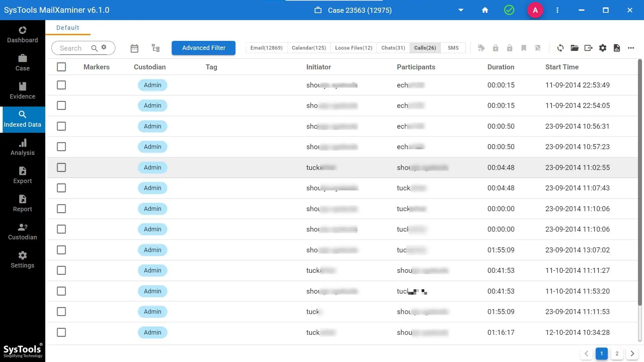644x362 pixels.
Task: Switch to the Chats(31) tab
Action: 393,48
